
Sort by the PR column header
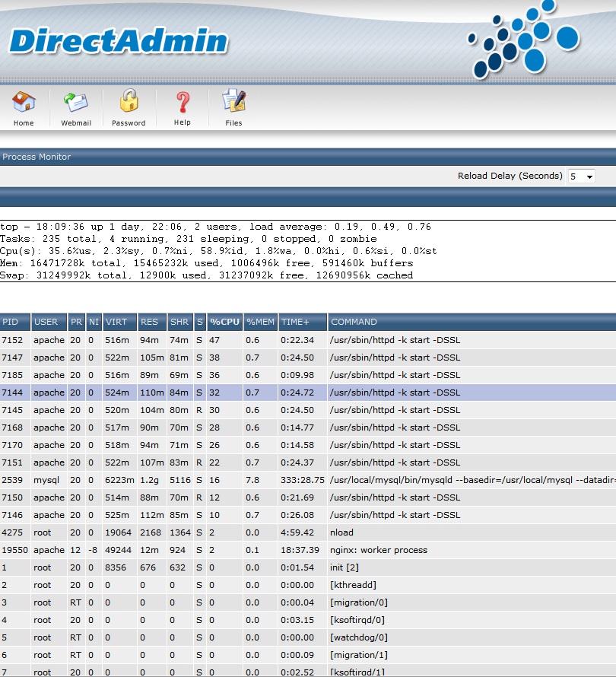point(76,322)
